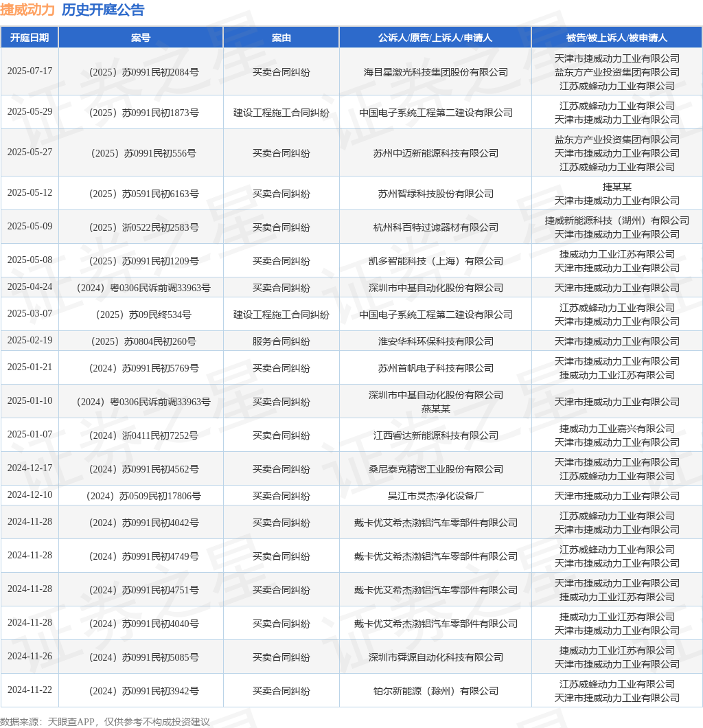
Task: Click case number (2025)苏0591民初6163号
Action: [144, 194]
